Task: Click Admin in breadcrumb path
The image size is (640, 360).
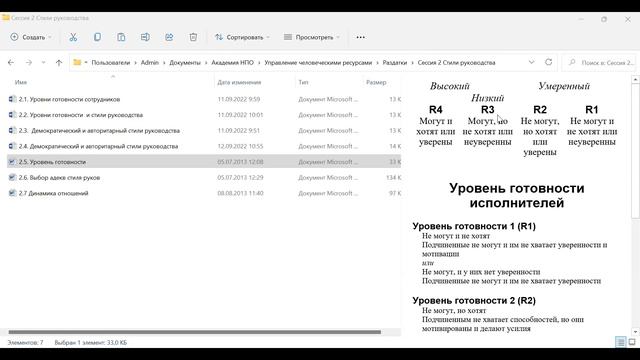Action: click(150, 62)
